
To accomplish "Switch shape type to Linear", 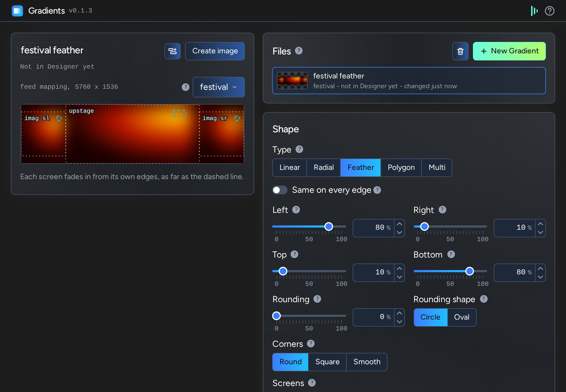I will point(290,167).
